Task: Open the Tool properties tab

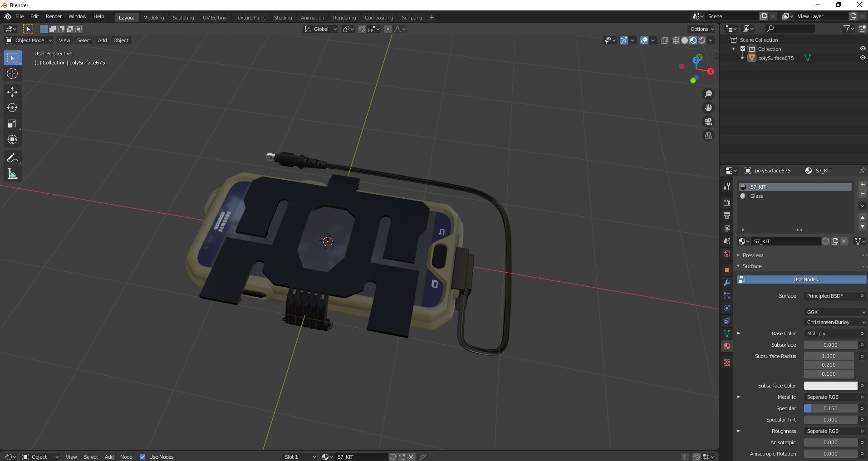Action: click(x=727, y=186)
